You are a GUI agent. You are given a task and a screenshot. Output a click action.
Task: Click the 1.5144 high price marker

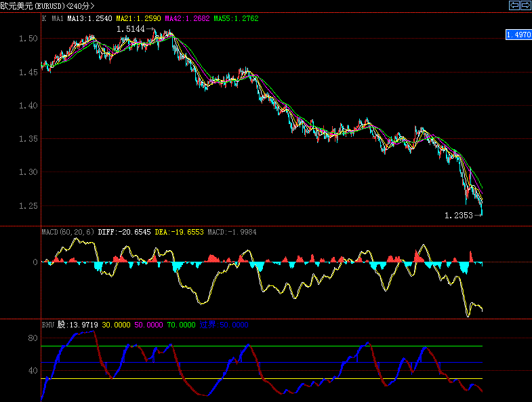[x=130, y=30]
